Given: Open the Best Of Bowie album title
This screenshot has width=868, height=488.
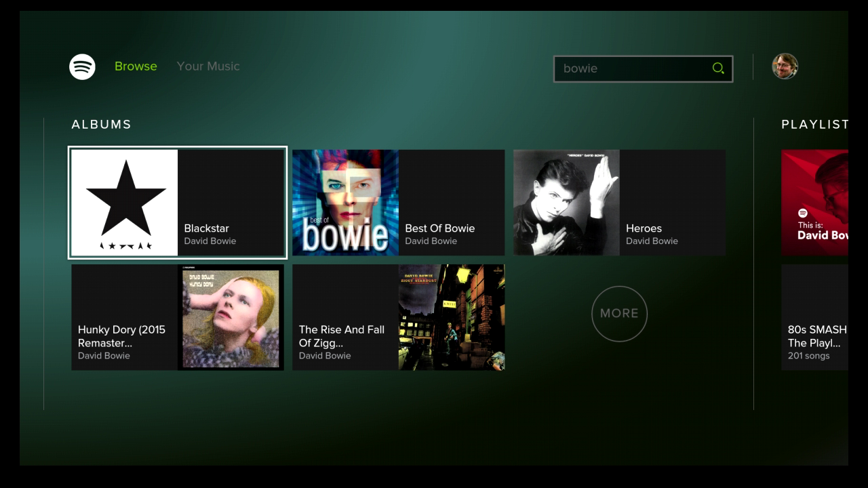Looking at the screenshot, I should (x=440, y=228).
